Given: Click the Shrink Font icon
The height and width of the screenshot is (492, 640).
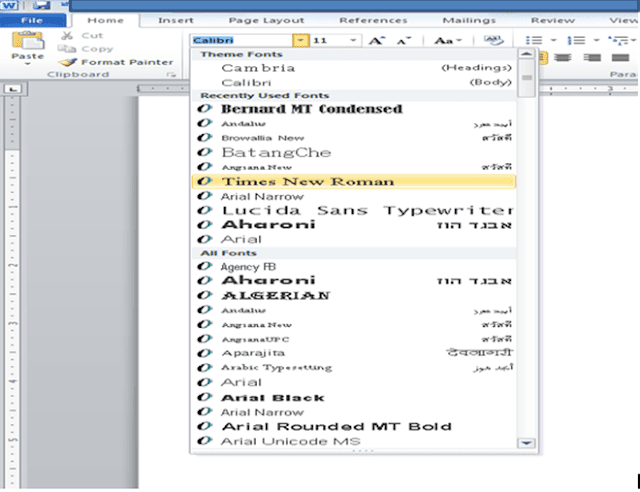Looking at the screenshot, I should 404,40.
